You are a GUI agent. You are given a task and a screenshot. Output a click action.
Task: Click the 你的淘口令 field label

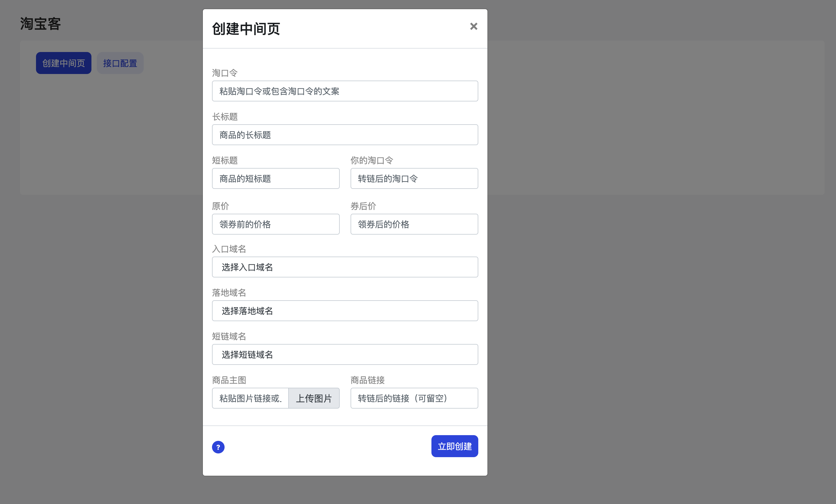point(372,161)
